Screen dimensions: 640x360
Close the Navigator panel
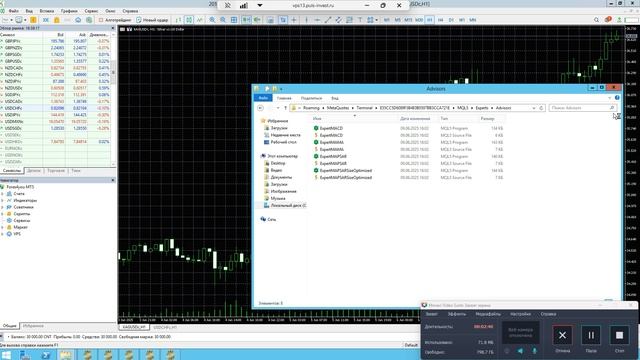[113, 180]
